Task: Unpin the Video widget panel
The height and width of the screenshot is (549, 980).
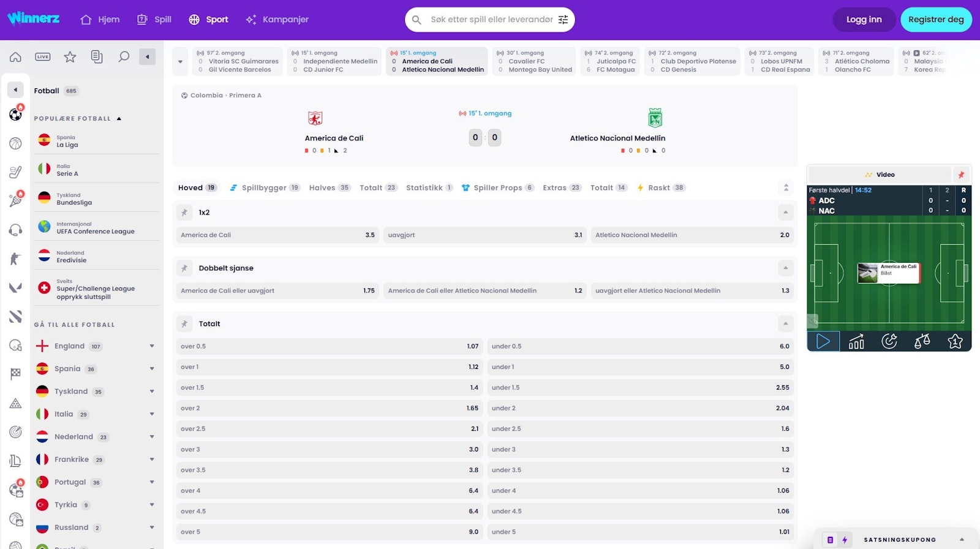Action: (961, 175)
